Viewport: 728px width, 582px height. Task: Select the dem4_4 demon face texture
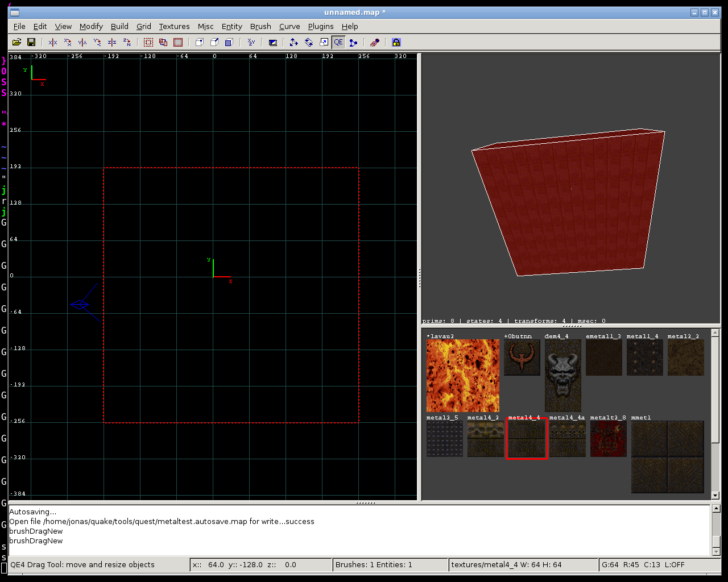coord(562,376)
